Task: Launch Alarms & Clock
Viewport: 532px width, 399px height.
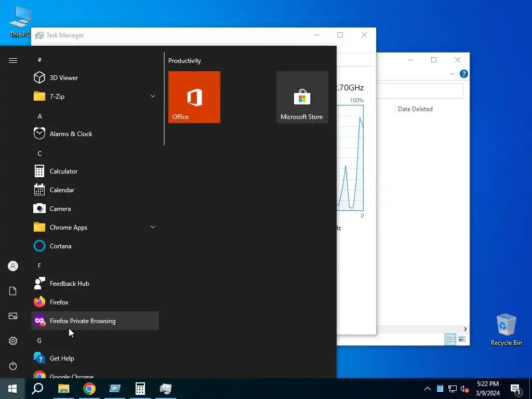Action: [x=95, y=134]
